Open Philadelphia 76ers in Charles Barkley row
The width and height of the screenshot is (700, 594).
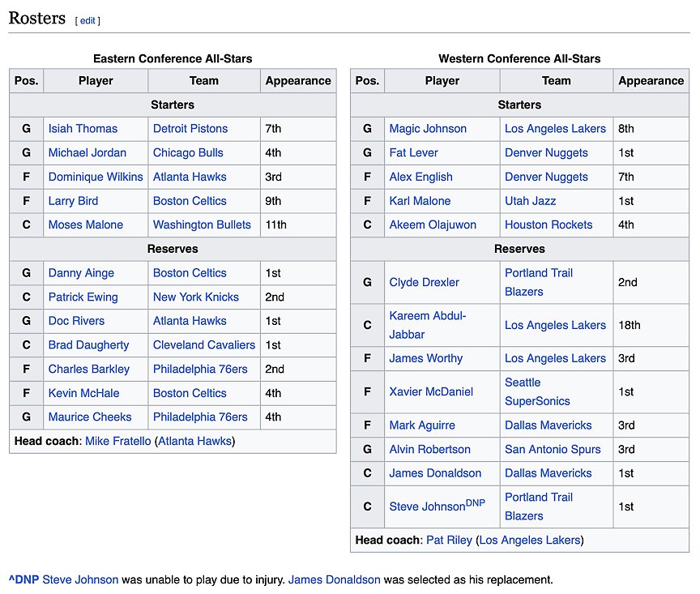tap(200, 369)
